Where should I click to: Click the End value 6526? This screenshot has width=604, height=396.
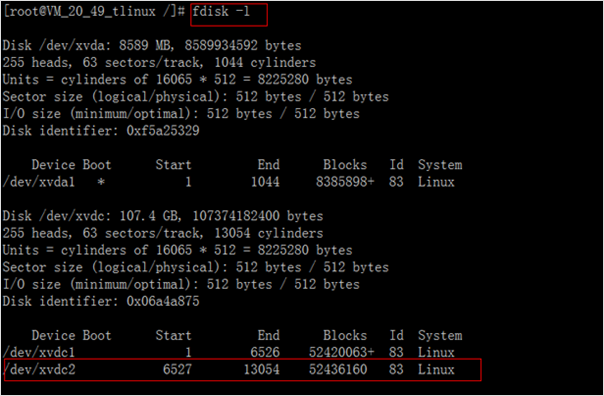pos(265,352)
